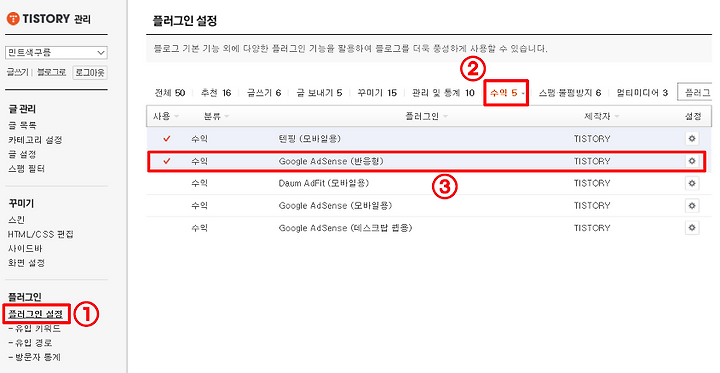Click the plugin name Google AdSense (데스크탑 웹용)
Viewport: 720px width, 373px height.
point(345,228)
